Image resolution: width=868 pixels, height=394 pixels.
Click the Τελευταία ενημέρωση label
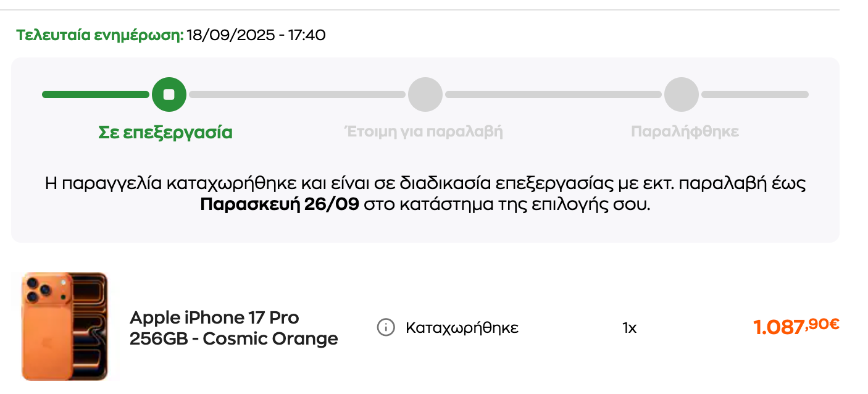pos(100,35)
